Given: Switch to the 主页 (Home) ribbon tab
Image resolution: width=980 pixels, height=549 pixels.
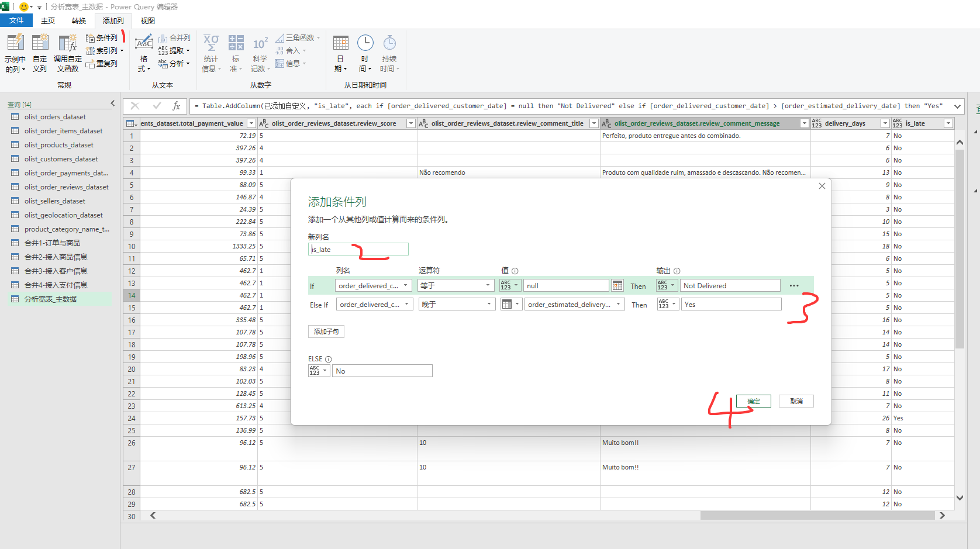Looking at the screenshot, I should pyautogui.click(x=48, y=20).
